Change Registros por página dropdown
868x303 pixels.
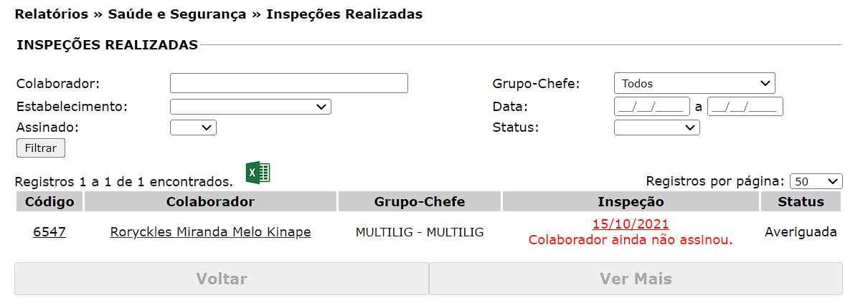point(816,182)
